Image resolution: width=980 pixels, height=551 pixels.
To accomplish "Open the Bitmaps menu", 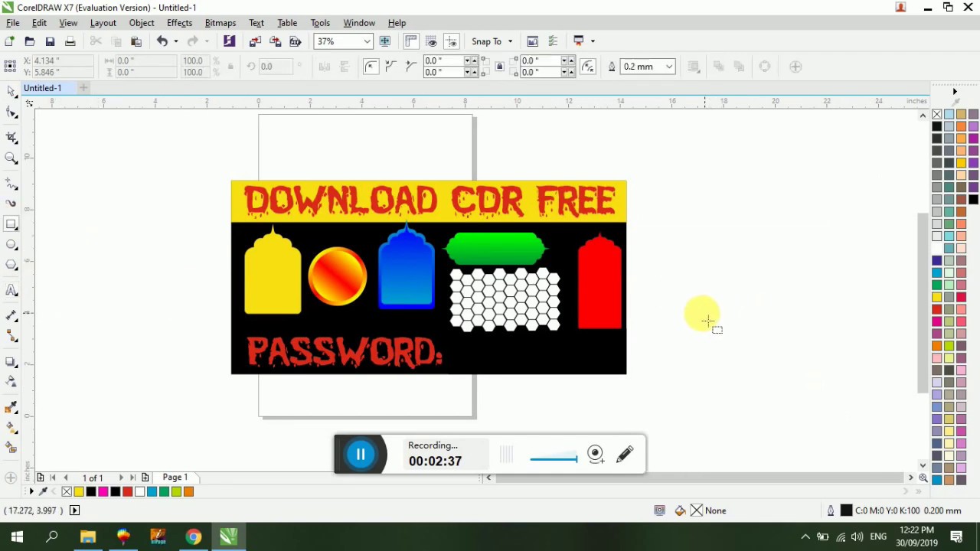I will pos(220,23).
